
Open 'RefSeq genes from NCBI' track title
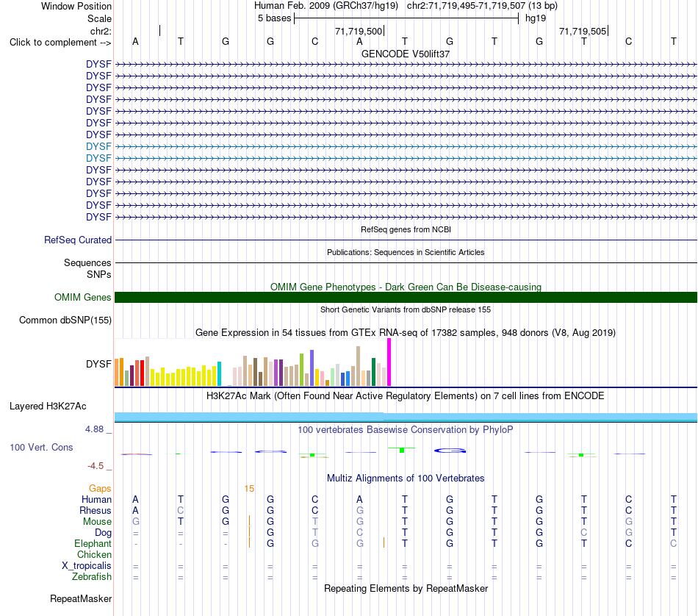coord(406,229)
